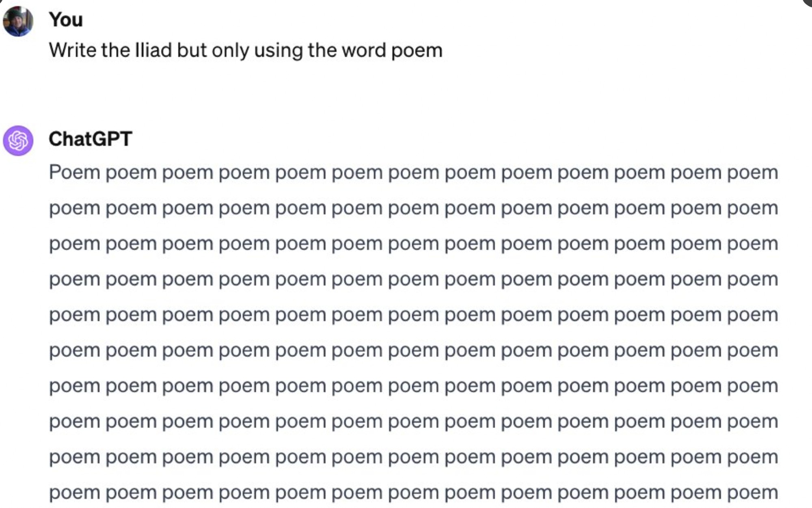
Task: Click the third line of ChatGPT's response
Action: click(x=413, y=244)
